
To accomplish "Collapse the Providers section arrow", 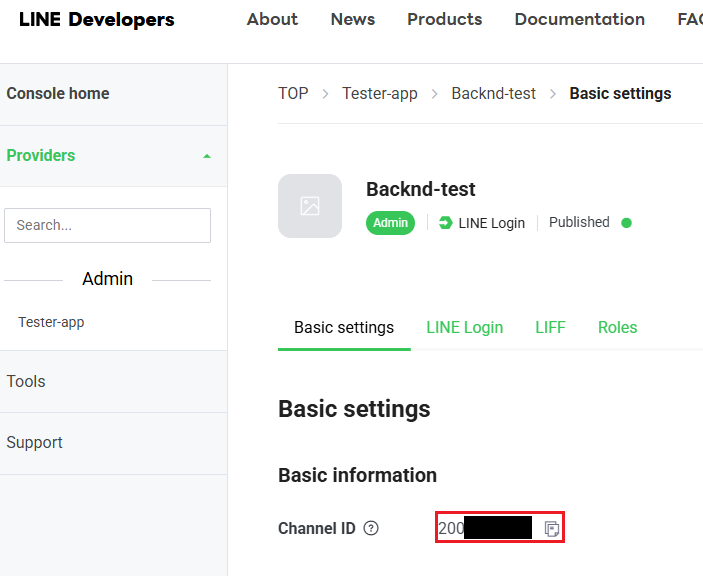I will 207,156.
